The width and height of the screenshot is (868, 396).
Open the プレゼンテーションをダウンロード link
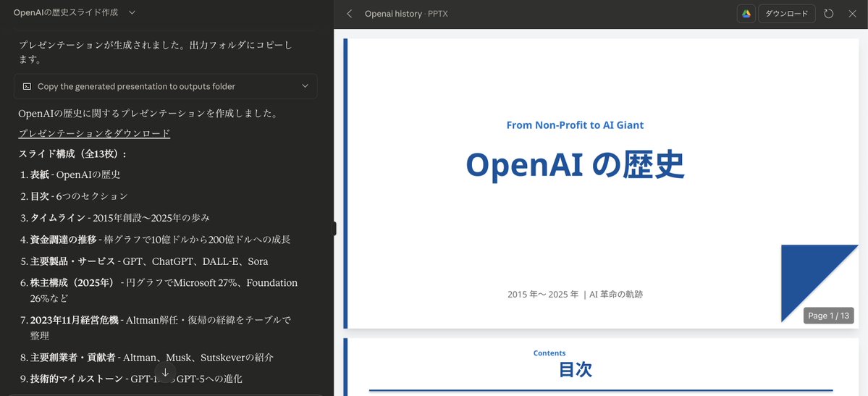point(94,133)
